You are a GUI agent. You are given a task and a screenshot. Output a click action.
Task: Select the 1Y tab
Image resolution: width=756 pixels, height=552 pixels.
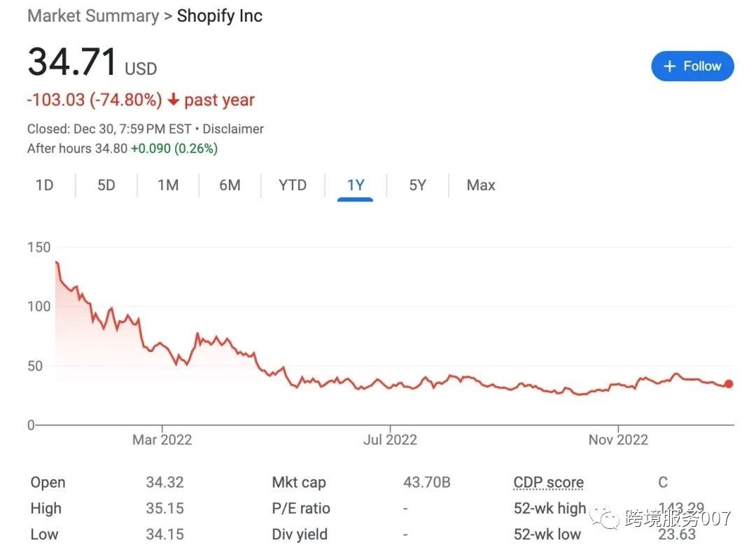(x=356, y=185)
